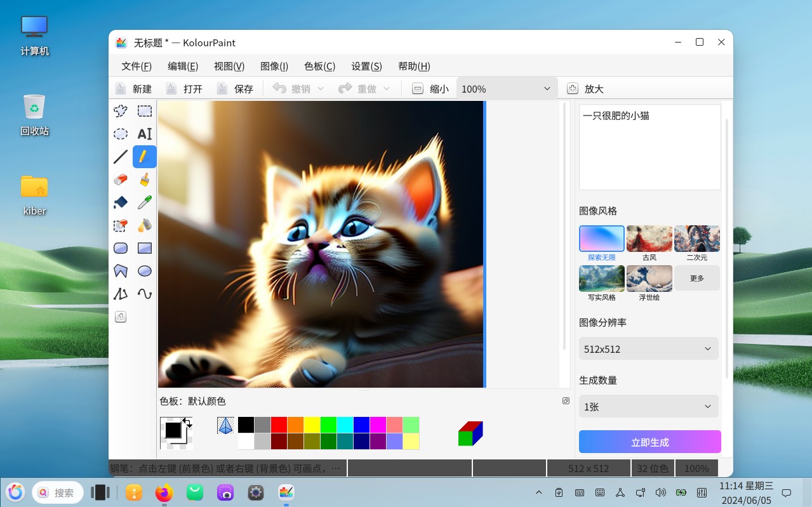Open the taskbar start menu launcher

16,492
